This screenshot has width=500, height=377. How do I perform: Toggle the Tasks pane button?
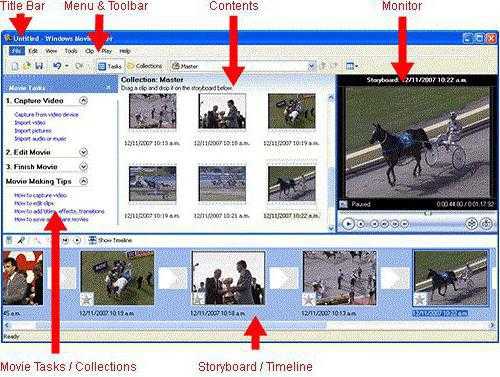tap(110, 66)
